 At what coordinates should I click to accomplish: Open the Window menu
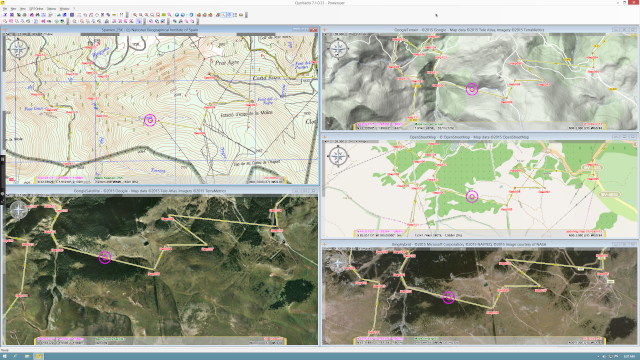point(64,9)
